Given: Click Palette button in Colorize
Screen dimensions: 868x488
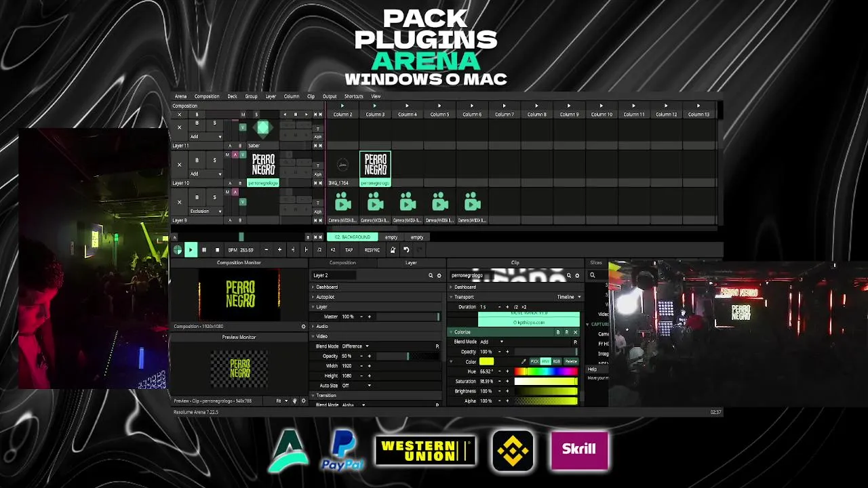Looking at the screenshot, I should pyautogui.click(x=571, y=362).
